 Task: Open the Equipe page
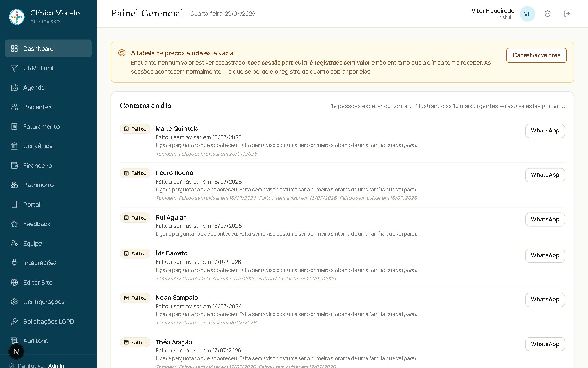[48, 243]
